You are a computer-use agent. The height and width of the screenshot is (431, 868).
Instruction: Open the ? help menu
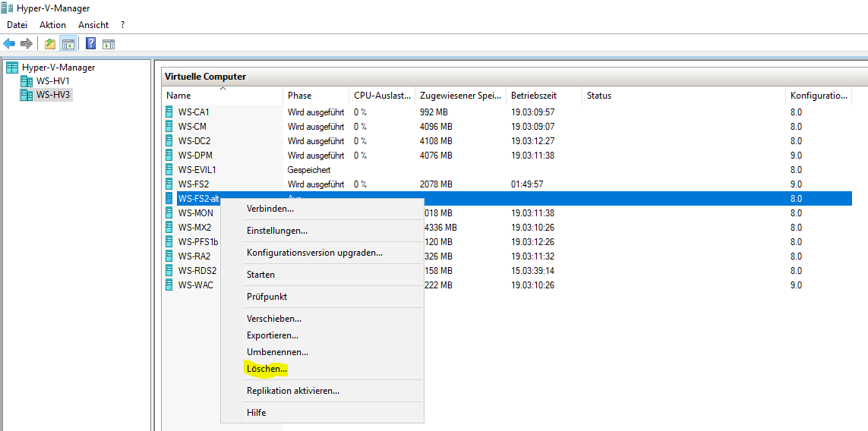[x=122, y=25]
